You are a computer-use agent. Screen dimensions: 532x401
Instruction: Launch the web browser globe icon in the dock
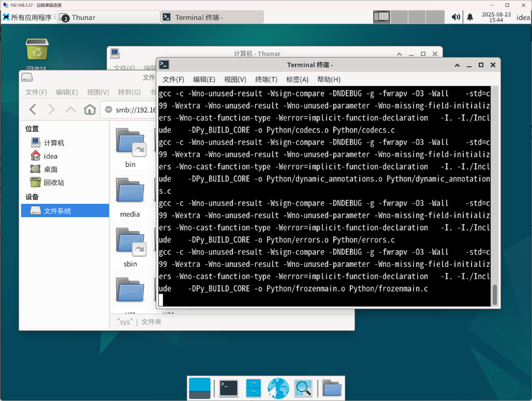point(278,387)
